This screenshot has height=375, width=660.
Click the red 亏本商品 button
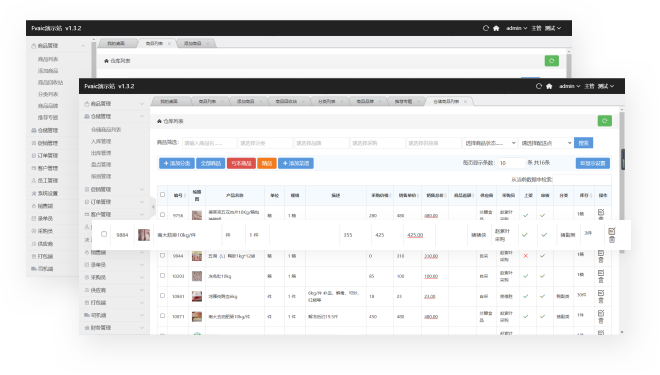coord(241,163)
